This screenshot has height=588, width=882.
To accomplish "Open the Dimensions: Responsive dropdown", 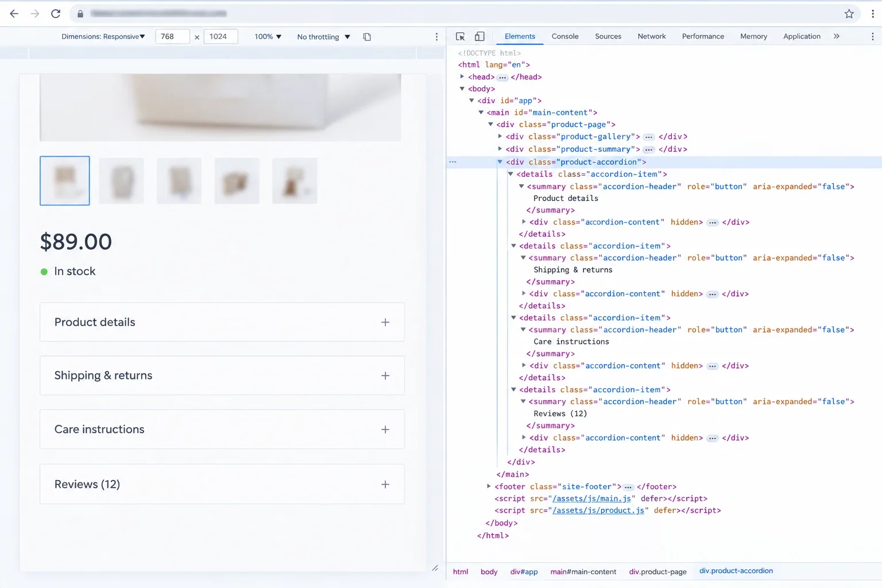I will [x=103, y=37].
